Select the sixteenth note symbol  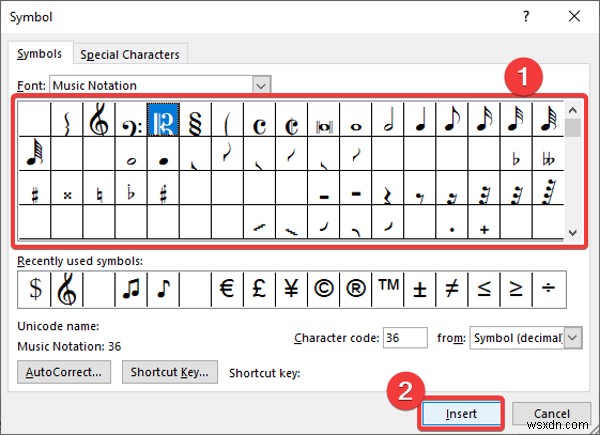(484, 119)
